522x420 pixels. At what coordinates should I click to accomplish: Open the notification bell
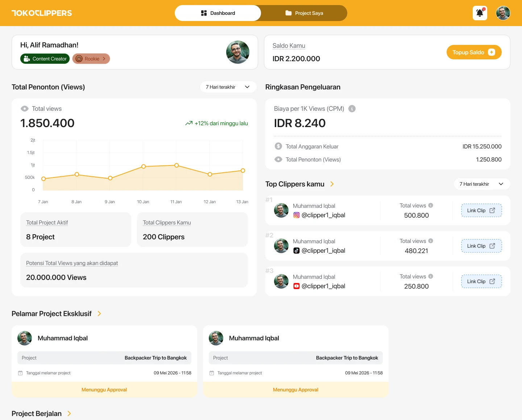[x=480, y=13]
